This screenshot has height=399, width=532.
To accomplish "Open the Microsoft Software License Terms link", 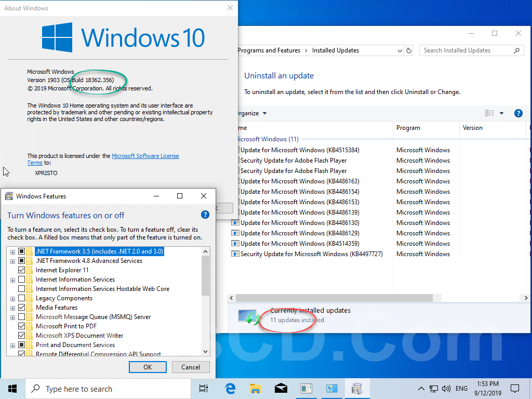I will pyautogui.click(x=145, y=156).
